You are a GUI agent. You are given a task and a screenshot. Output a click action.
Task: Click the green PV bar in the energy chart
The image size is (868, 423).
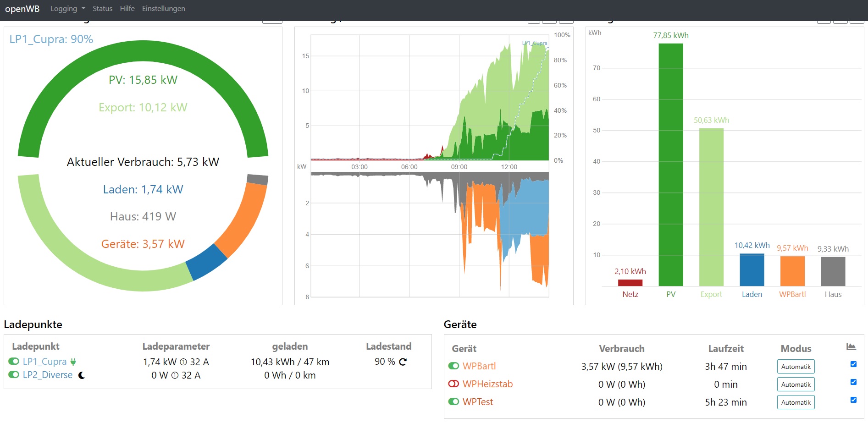670,165
